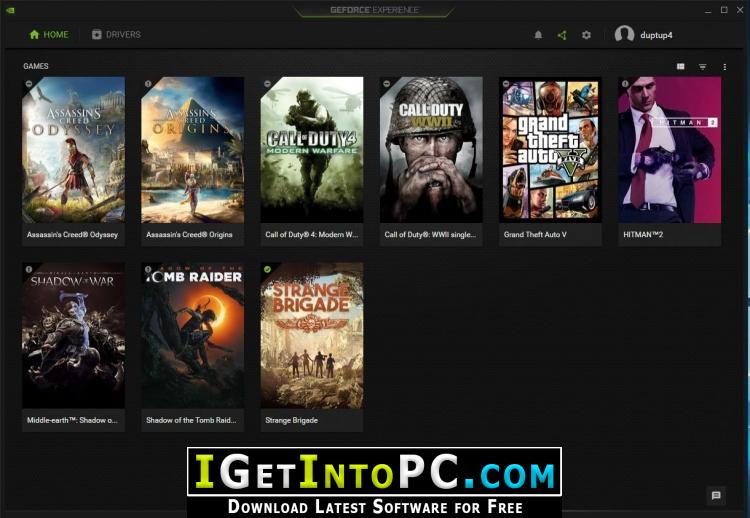The image size is (750, 518).
Task: Click the "HITMAN™2" title label
Action: point(643,234)
